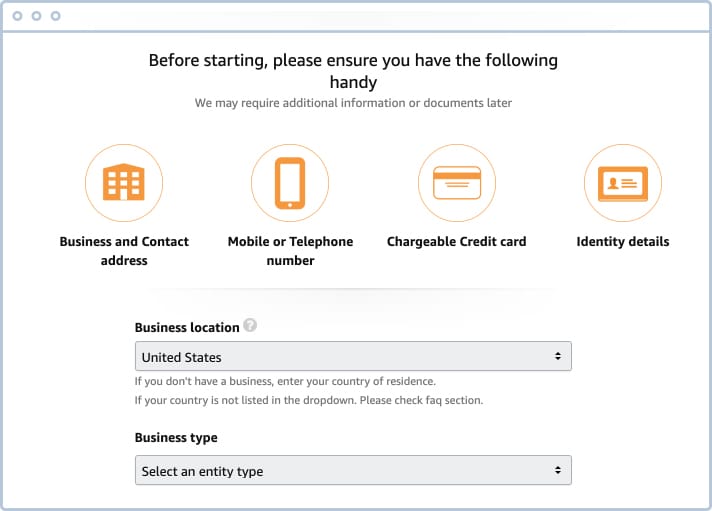Click first window control circle

coord(17,16)
